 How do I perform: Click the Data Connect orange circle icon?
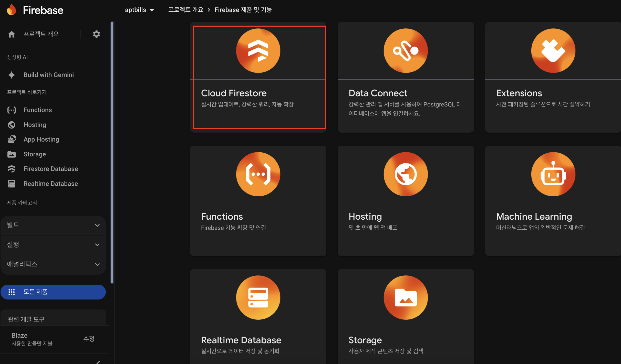[x=406, y=51]
